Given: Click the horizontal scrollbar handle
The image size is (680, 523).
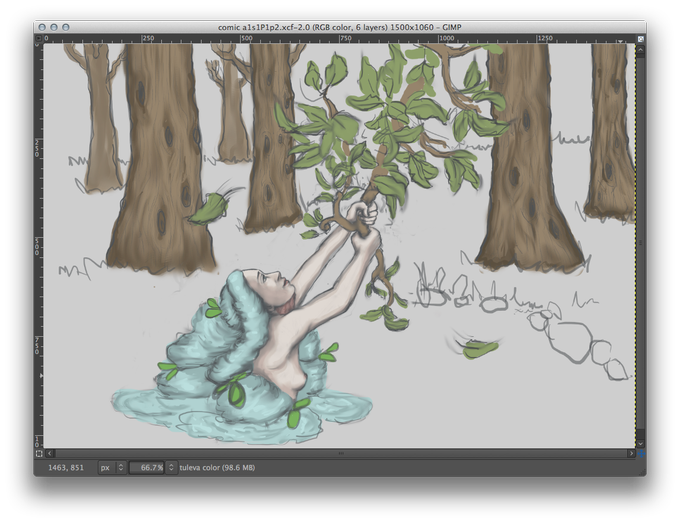Looking at the screenshot, I should click(x=341, y=454).
